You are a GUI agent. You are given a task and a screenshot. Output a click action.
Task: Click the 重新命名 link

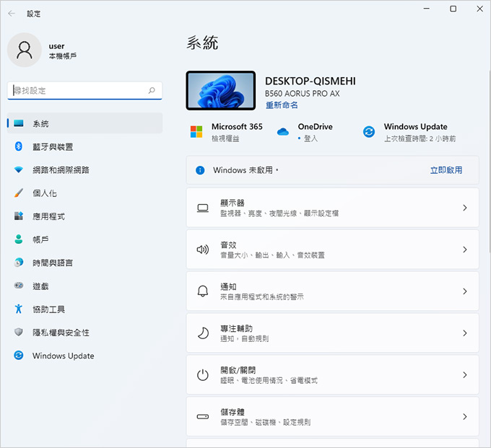pos(282,105)
